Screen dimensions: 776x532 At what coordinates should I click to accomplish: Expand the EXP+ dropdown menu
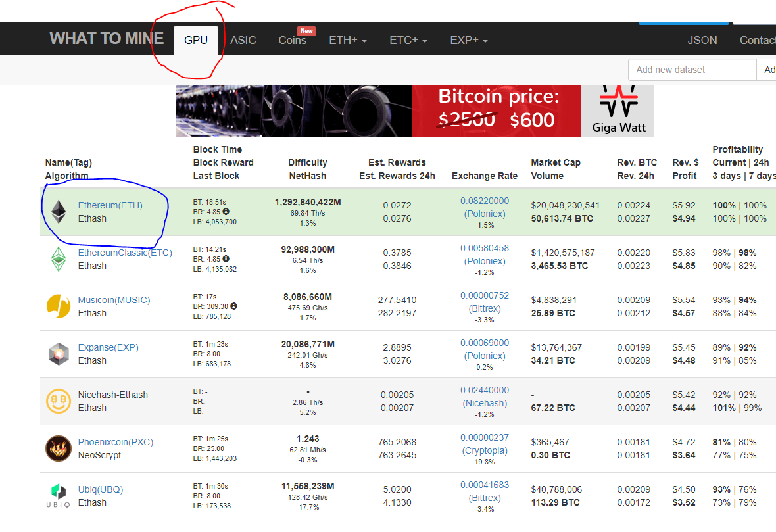click(x=469, y=40)
